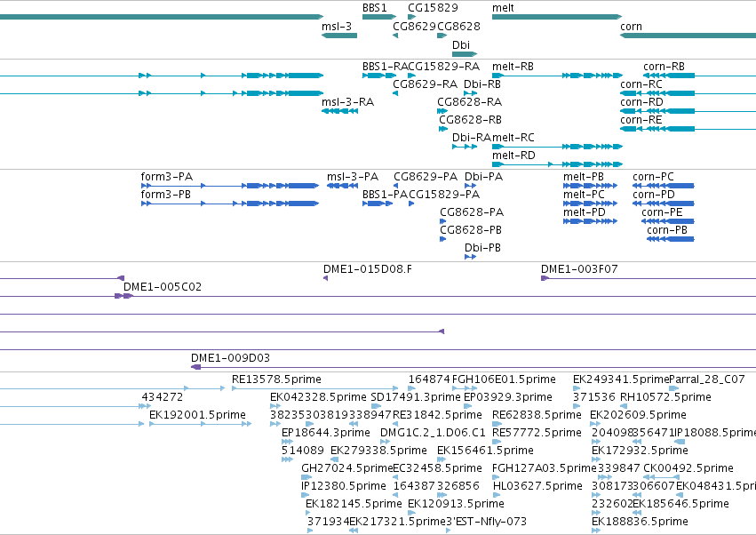Select the Dbi-PA label
Image resolution: width=756 pixels, height=535 pixels.
483,177
